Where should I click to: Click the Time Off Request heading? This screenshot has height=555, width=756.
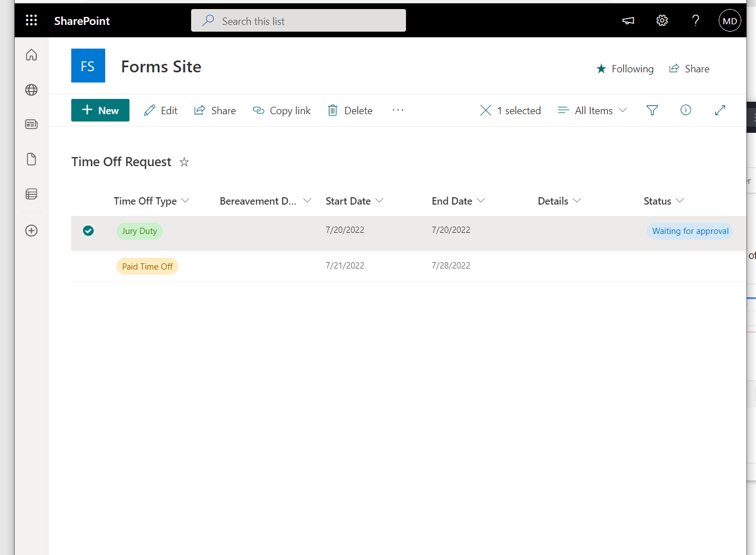tap(121, 162)
